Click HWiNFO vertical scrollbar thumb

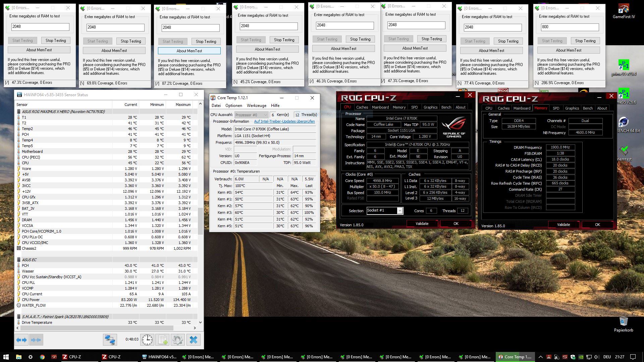[x=200, y=221]
